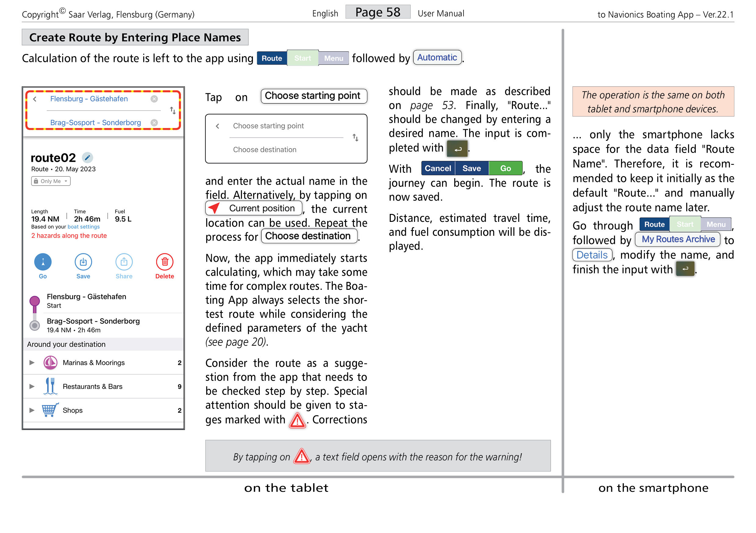Open the boat settings link

coord(83,226)
